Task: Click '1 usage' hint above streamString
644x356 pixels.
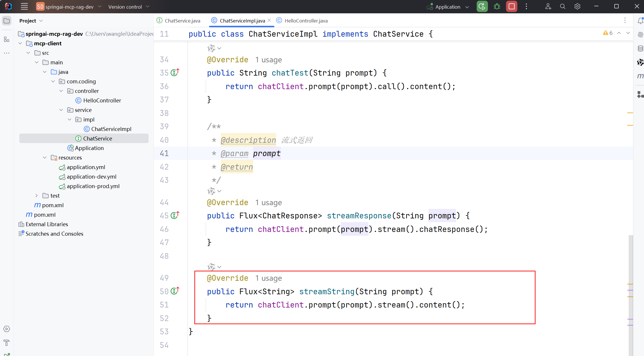Action: click(x=268, y=278)
